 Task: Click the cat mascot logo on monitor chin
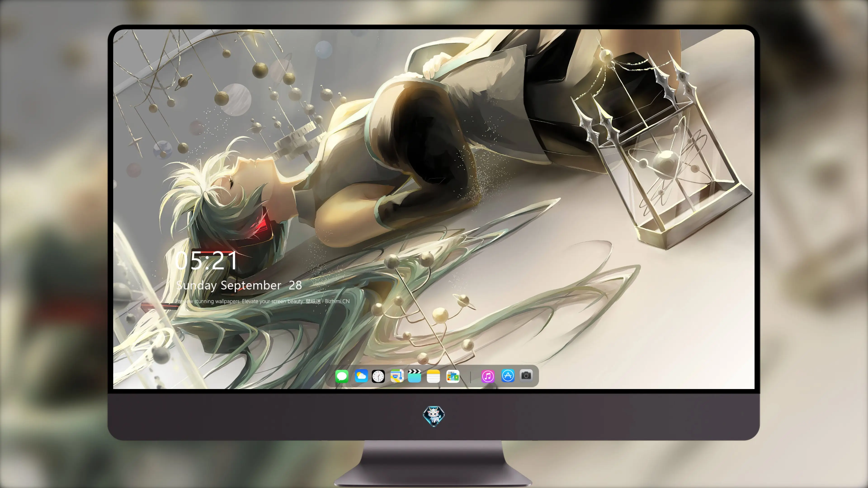pos(434,416)
